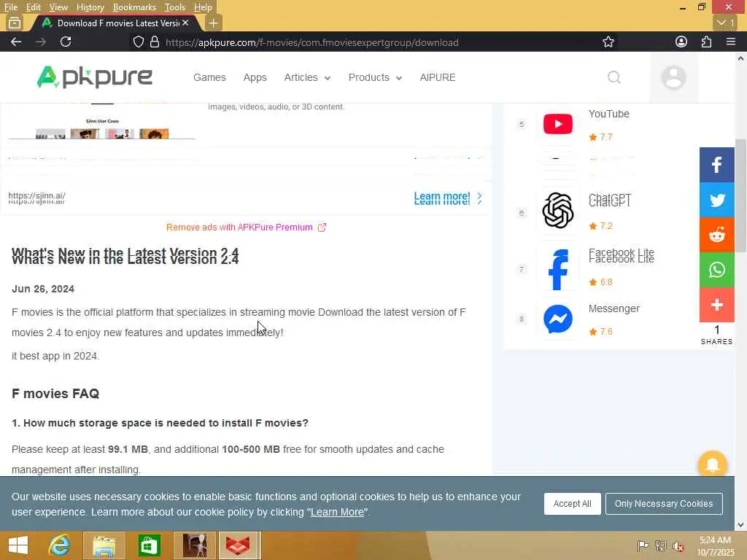Launch Internet Explorer from the taskbar
Viewport: 747px width, 560px height.
(60, 545)
